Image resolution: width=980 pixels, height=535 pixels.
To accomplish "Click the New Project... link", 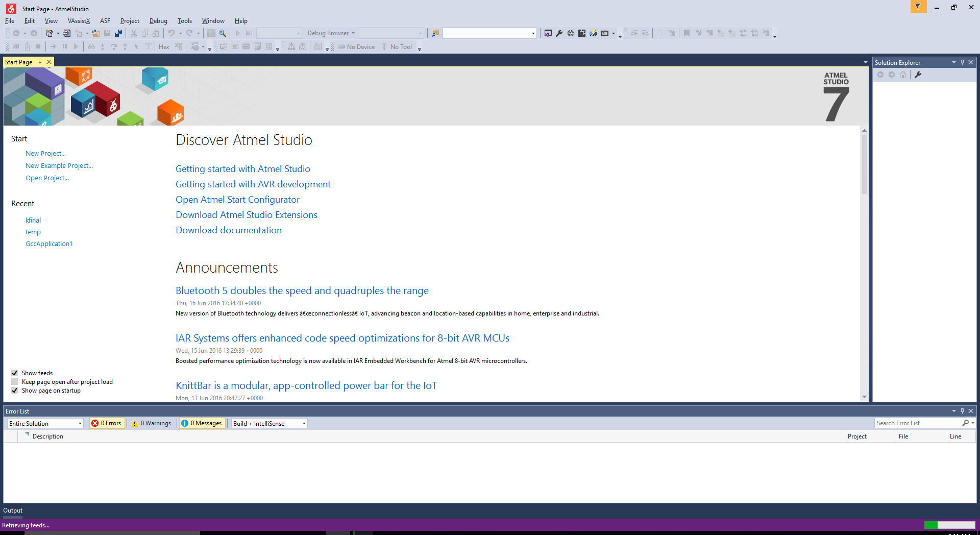I will 45,154.
